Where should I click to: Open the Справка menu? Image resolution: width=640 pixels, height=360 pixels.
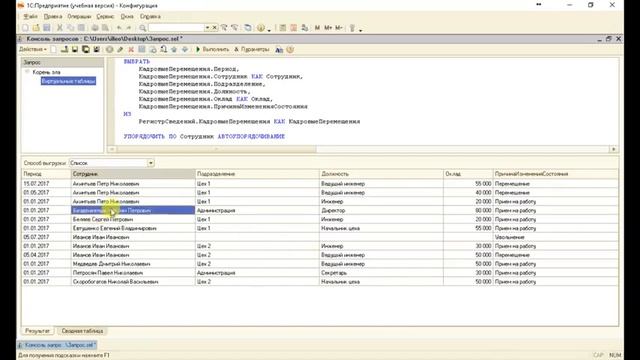coord(150,17)
